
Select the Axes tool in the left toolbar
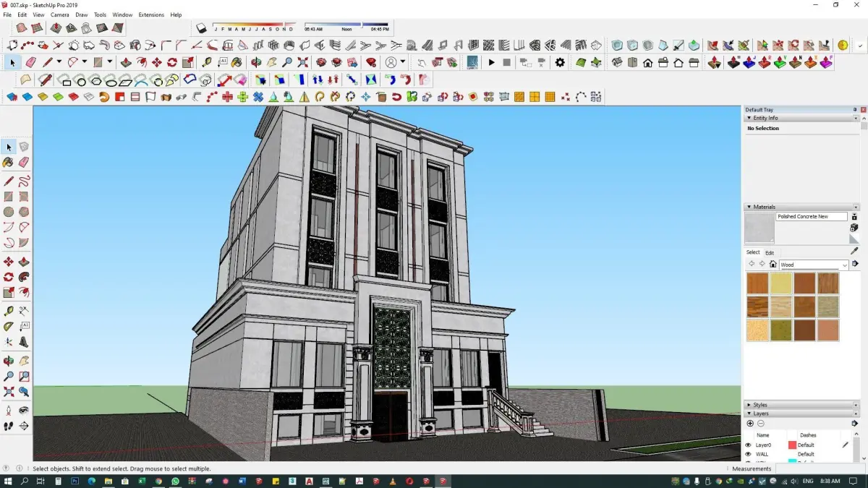coord(9,343)
